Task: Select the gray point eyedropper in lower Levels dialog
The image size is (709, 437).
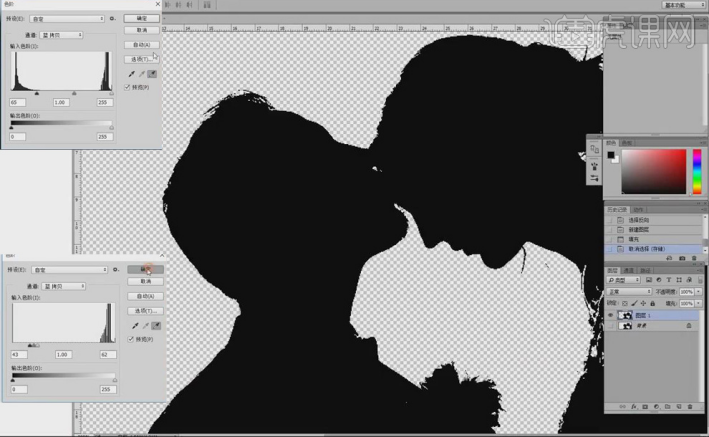Action: click(x=143, y=325)
